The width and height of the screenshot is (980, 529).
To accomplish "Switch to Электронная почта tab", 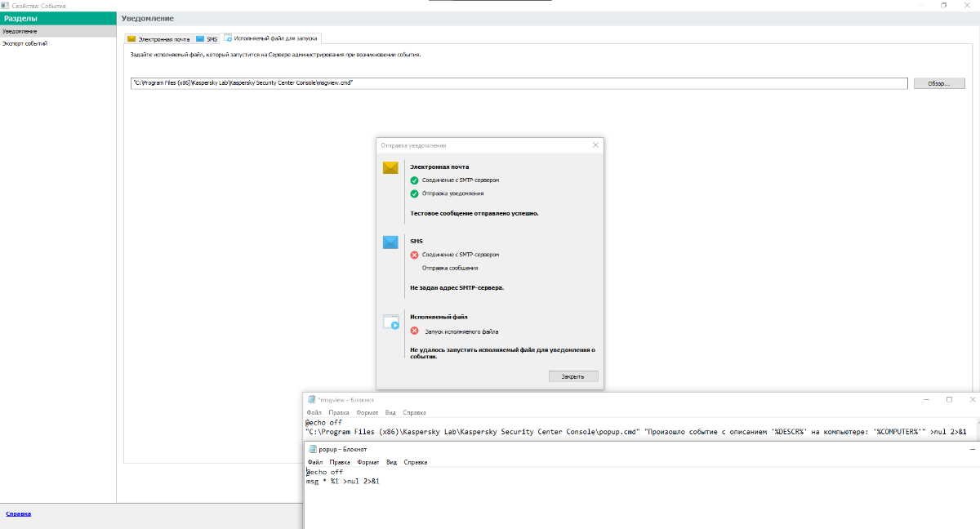I will click(158, 38).
